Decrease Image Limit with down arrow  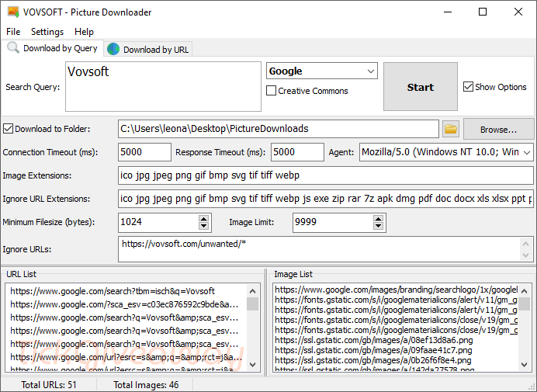coord(378,226)
